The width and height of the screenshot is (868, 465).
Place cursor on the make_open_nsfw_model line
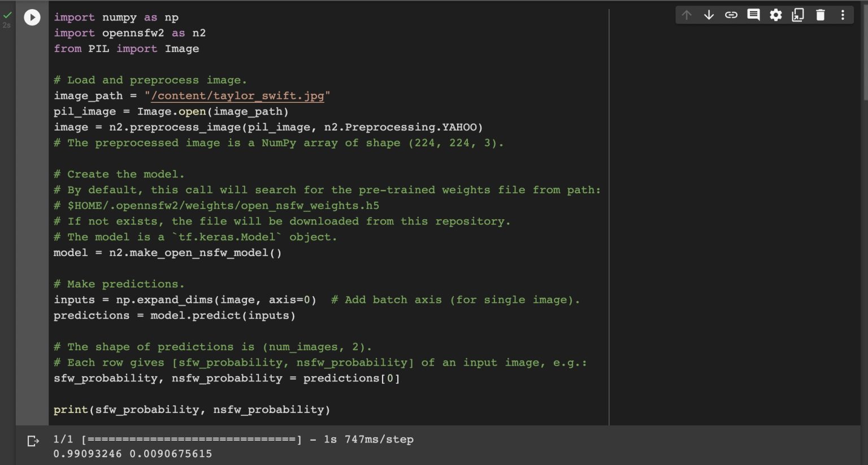(x=167, y=253)
